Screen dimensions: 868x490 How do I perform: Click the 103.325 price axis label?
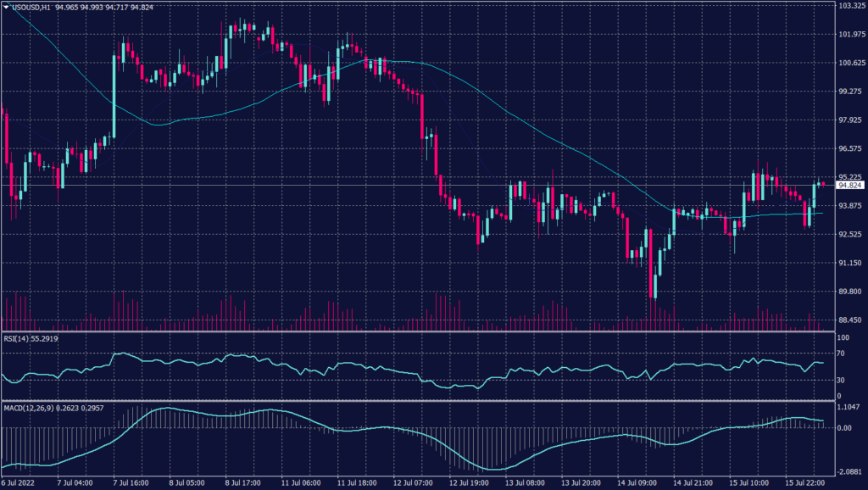point(851,5)
